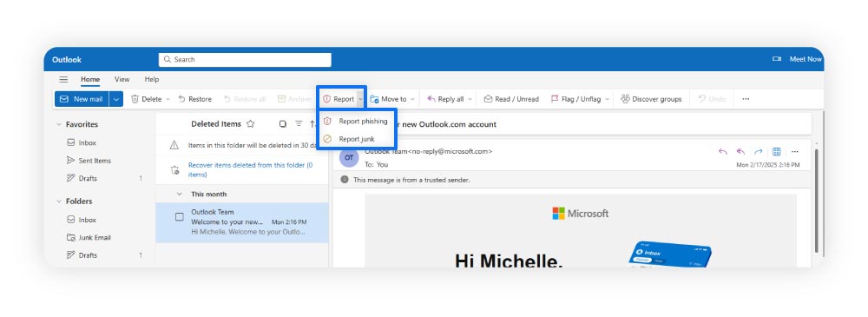Click Restore in the toolbar
The image size is (868, 317).
coord(194,99)
